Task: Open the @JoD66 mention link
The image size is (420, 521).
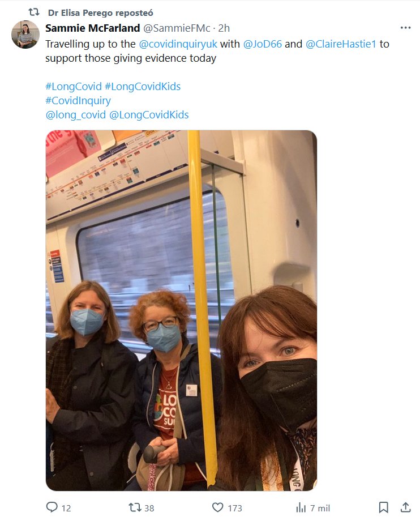Action: [262, 44]
